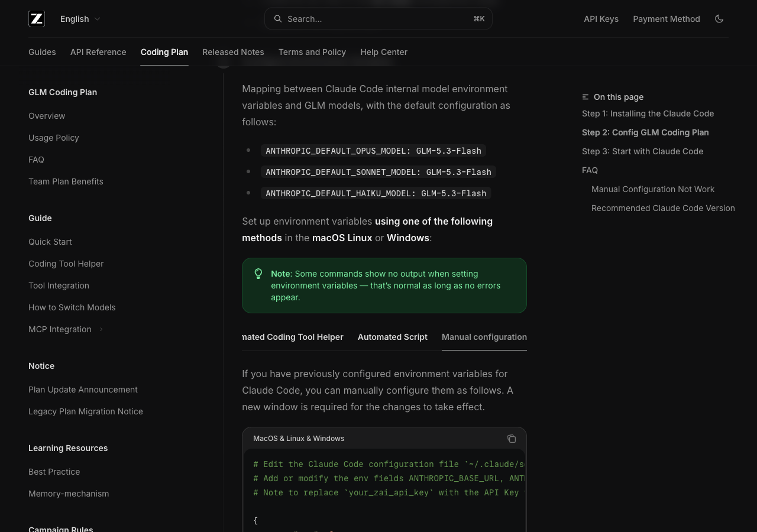Click the lightbulb note icon
The image size is (757, 532).
(x=258, y=274)
